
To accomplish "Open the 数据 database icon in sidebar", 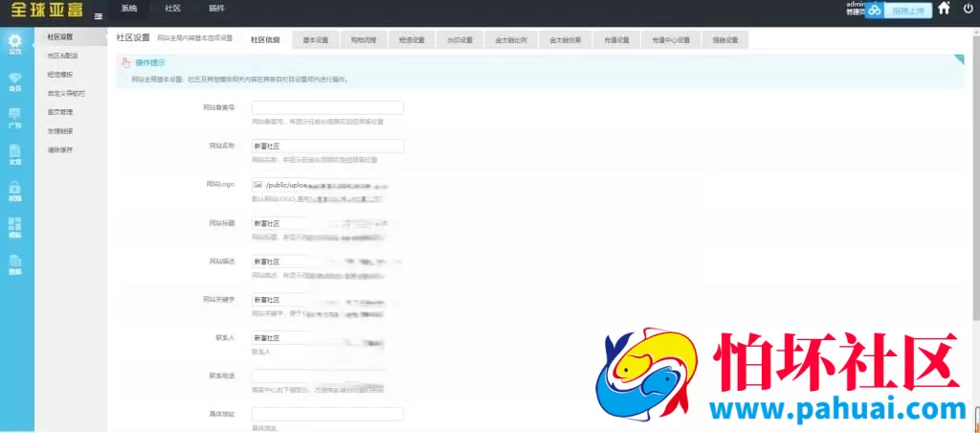I will click(14, 264).
